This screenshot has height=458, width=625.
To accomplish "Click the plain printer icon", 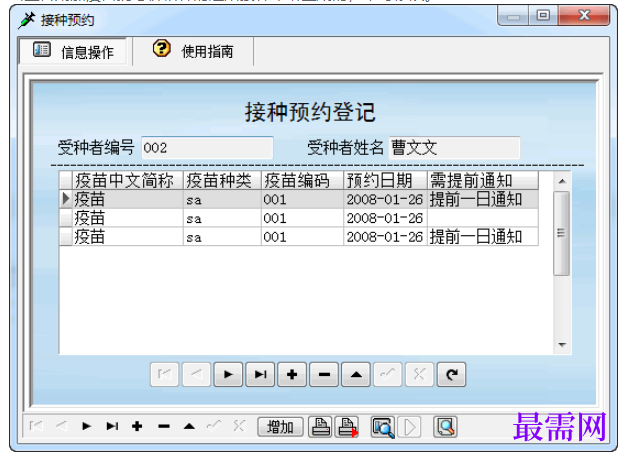I will pos(320,427).
